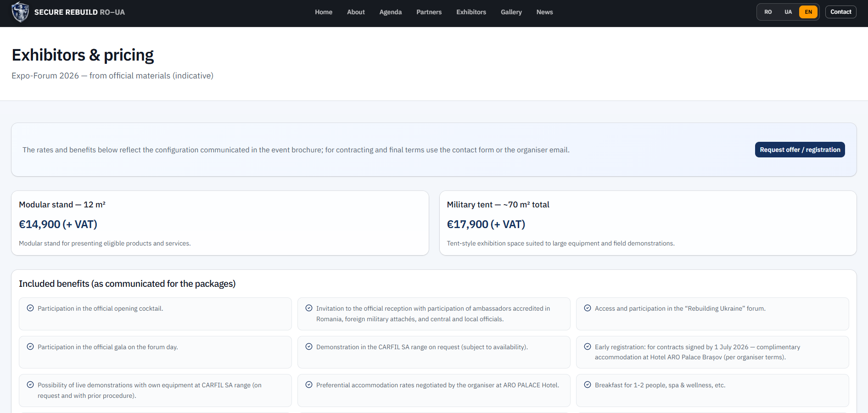Click the Exhibitors & pricing heading

(83, 55)
